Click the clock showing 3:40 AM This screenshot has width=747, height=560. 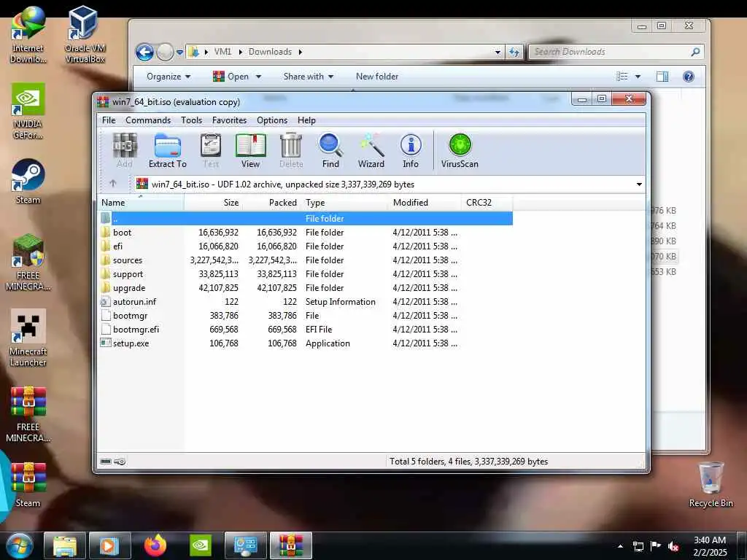coord(710,546)
